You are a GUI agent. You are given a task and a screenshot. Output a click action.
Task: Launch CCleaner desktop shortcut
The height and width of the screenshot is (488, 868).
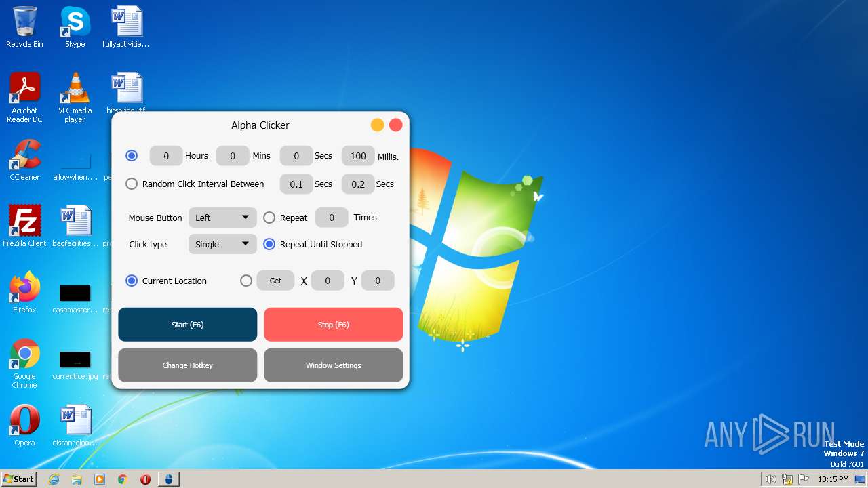[x=24, y=160]
